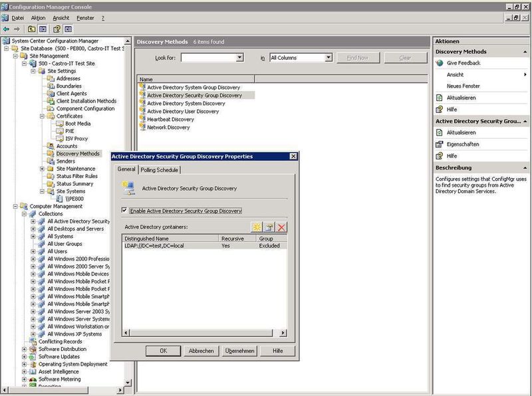Select Component Configuration tree item
Screen dimensions: 532x396
point(85,108)
